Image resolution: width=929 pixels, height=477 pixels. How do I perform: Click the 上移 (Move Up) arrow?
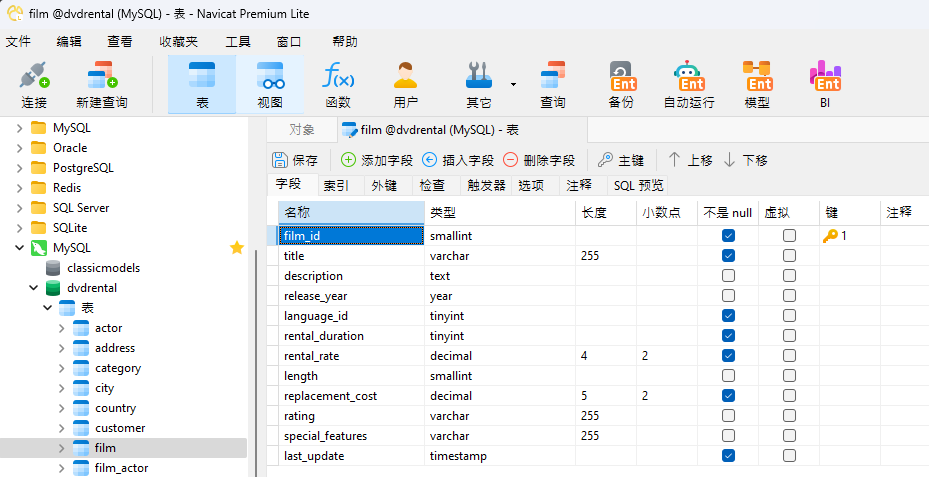pyautogui.click(x=674, y=160)
